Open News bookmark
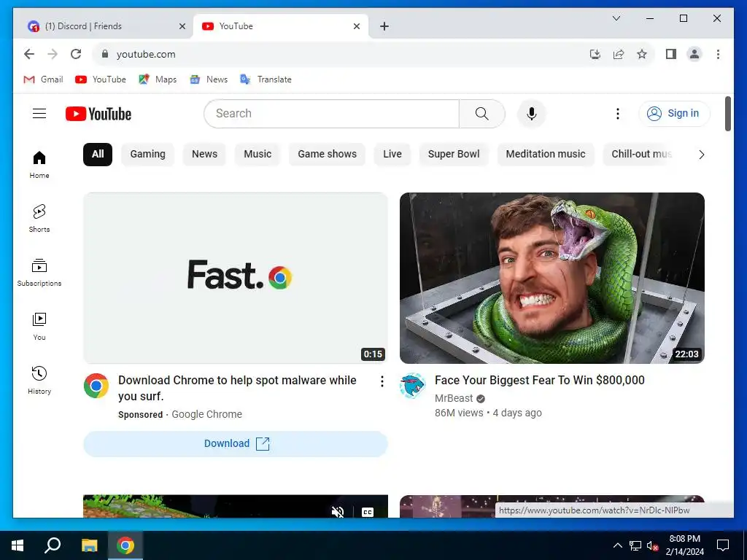This screenshot has height=560, width=747. (209, 79)
